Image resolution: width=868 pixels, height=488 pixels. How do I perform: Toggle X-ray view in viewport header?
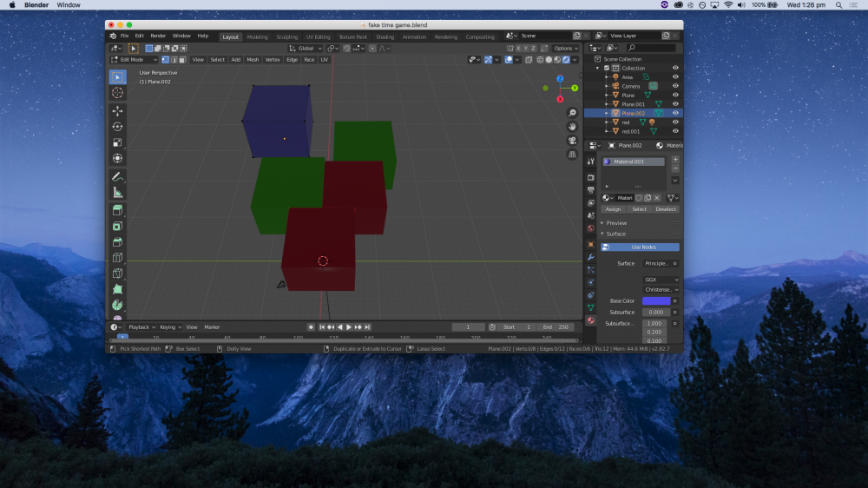pos(529,60)
